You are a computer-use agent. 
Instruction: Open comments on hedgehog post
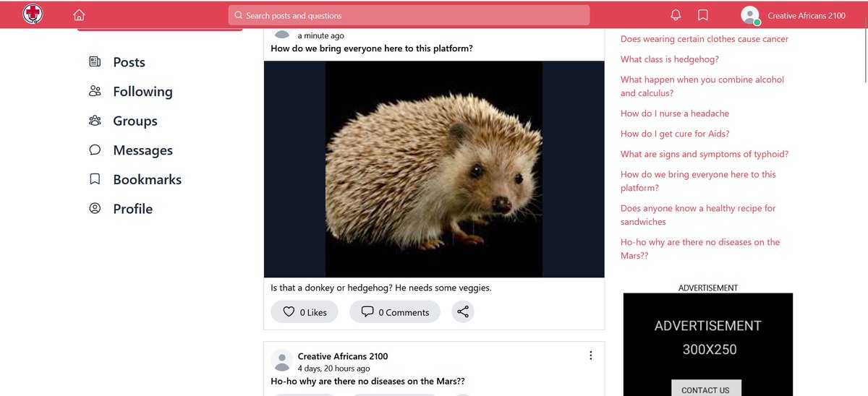pos(395,311)
